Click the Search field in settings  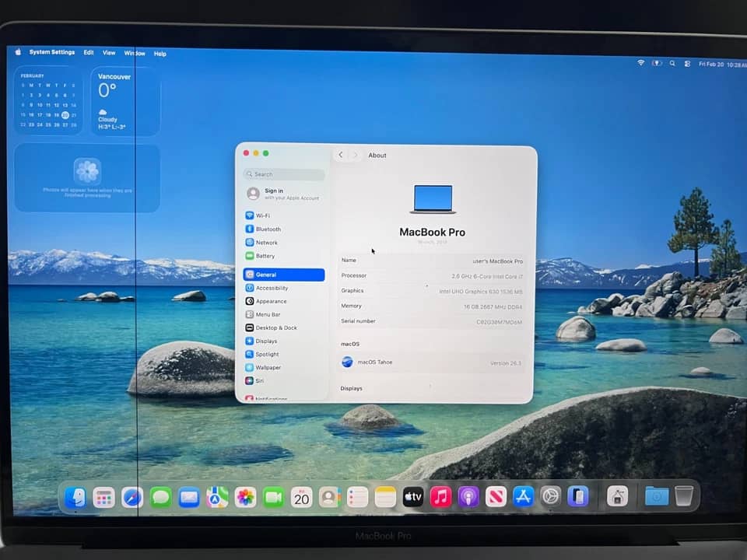pyautogui.click(x=284, y=174)
